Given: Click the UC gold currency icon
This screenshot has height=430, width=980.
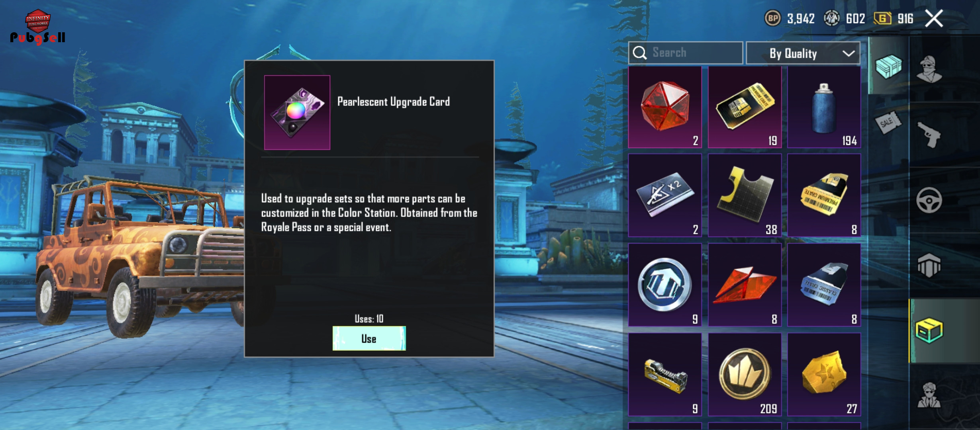Looking at the screenshot, I should 882,18.
